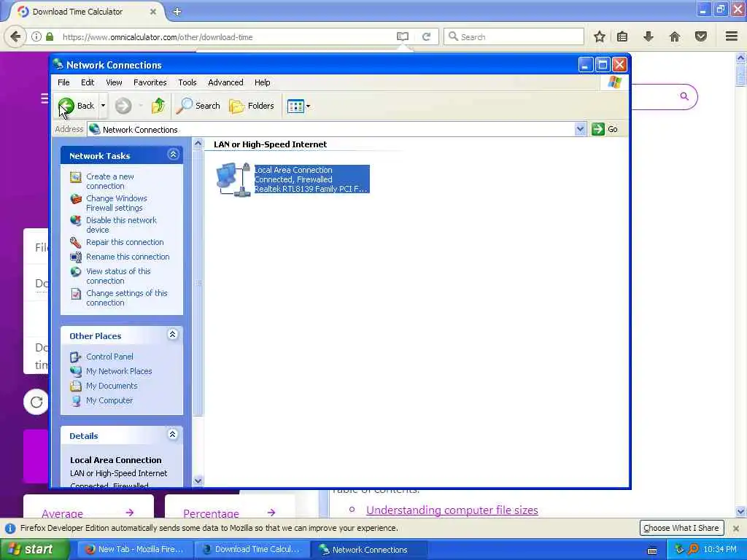This screenshot has width=747, height=560.
Task: Open the Help menu
Action: pyautogui.click(x=262, y=82)
